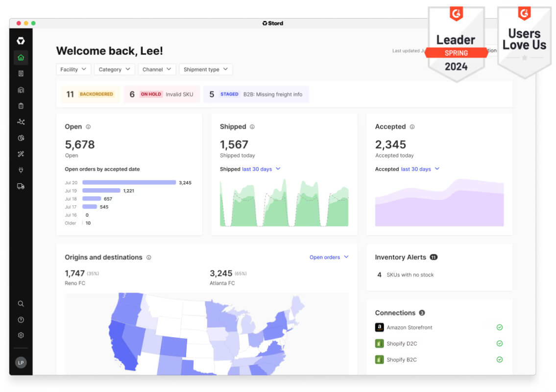Expand the Facility filter dropdown
The image size is (556, 392).
pos(73,69)
